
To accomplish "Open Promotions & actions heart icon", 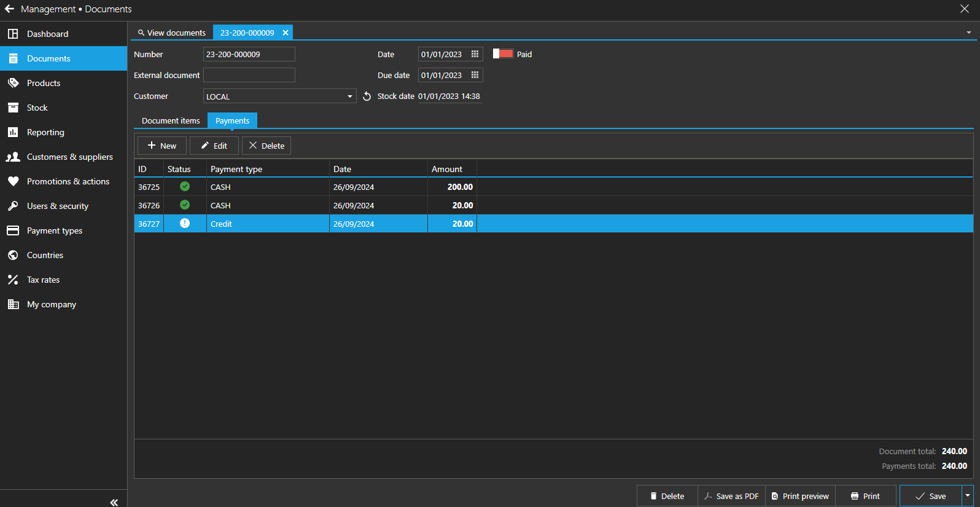I will pos(13,181).
